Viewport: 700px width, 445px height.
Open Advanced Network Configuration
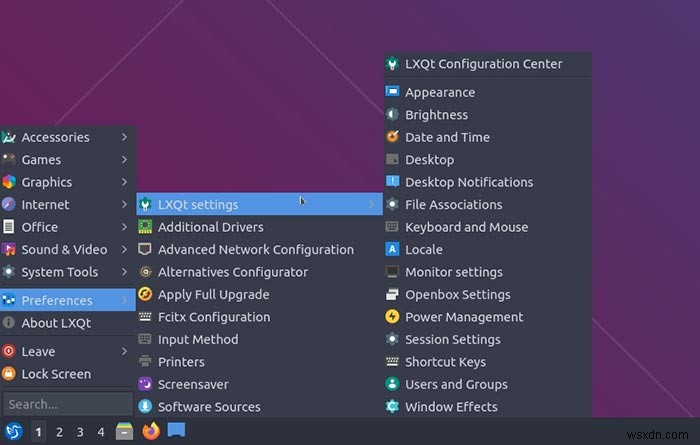coord(259,249)
